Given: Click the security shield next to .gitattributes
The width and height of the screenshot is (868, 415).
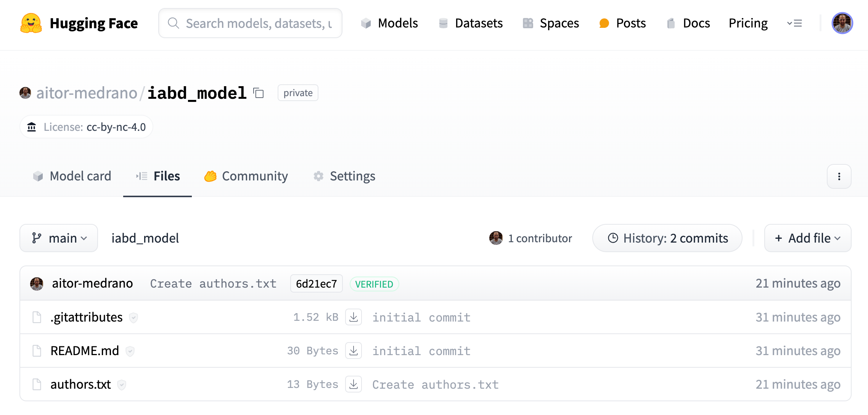Looking at the screenshot, I should point(133,318).
